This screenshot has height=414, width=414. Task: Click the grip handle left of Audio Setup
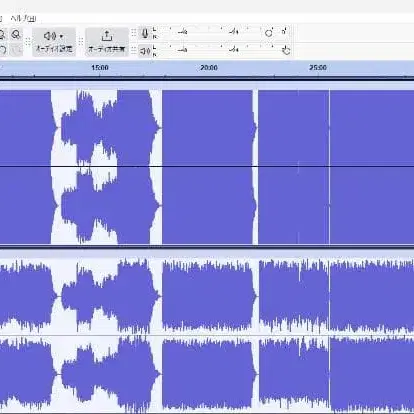(28, 42)
